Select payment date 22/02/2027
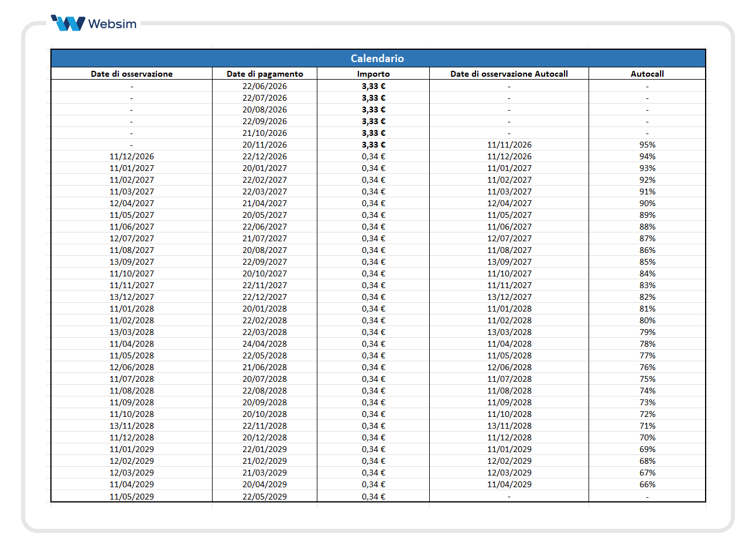Screen dimensions: 756x554 tap(265, 180)
